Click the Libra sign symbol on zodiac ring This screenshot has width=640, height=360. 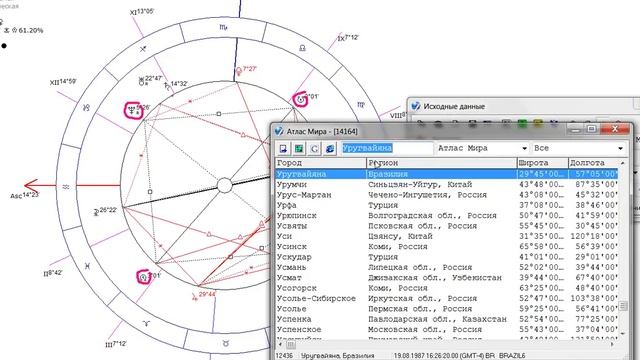[x=302, y=48]
